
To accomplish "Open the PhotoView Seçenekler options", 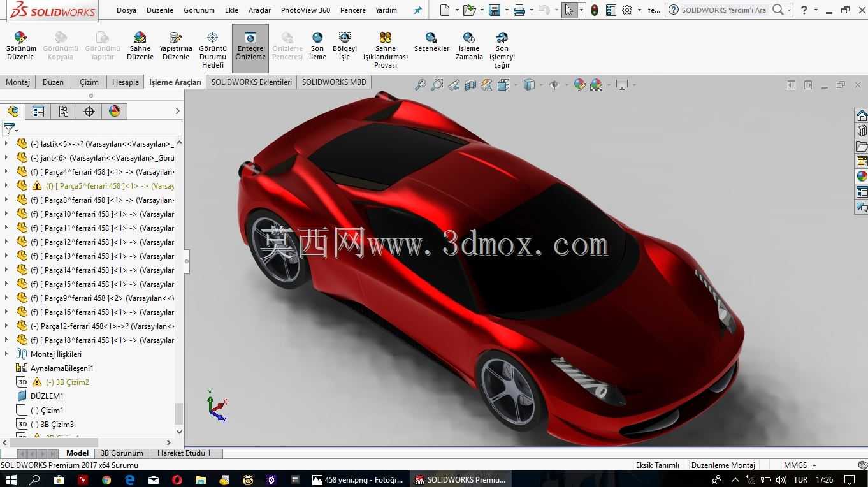I will coord(431,42).
